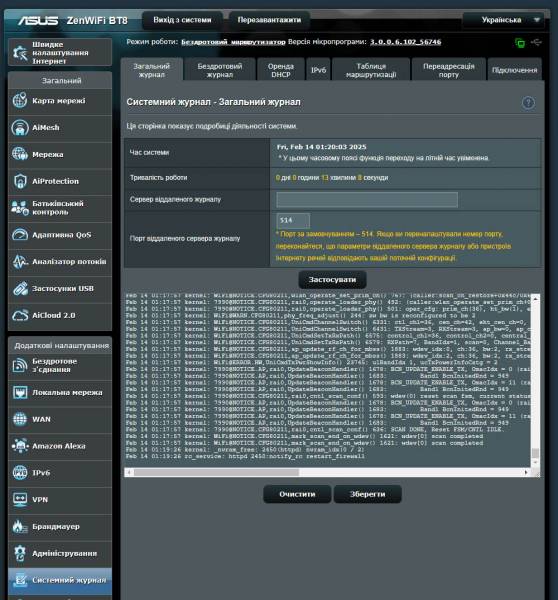Click the WAN globe icon

pyautogui.click(x=20, y=419)
